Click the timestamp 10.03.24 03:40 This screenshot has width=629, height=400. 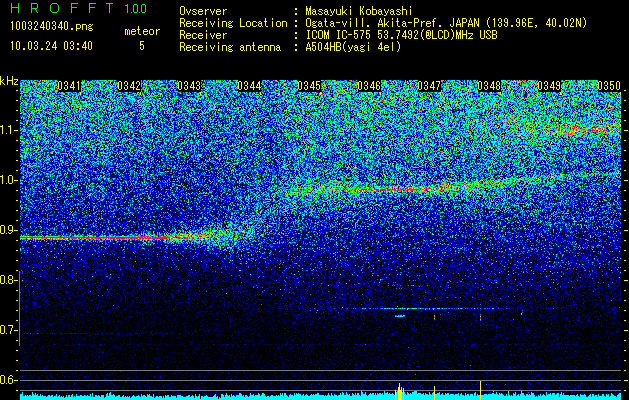(51, 46)
